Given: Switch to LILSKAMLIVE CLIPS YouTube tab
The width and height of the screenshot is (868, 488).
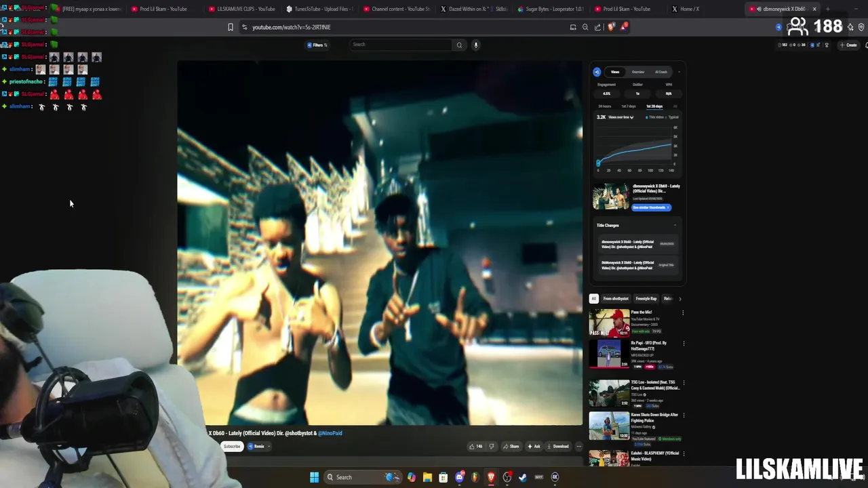Looking at the screenshot, I should pos(242,9).
